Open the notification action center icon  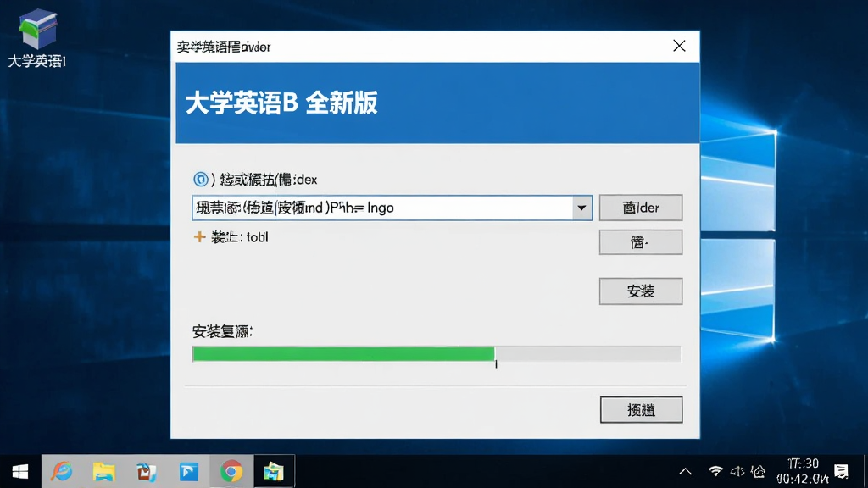tap(842, 471)
